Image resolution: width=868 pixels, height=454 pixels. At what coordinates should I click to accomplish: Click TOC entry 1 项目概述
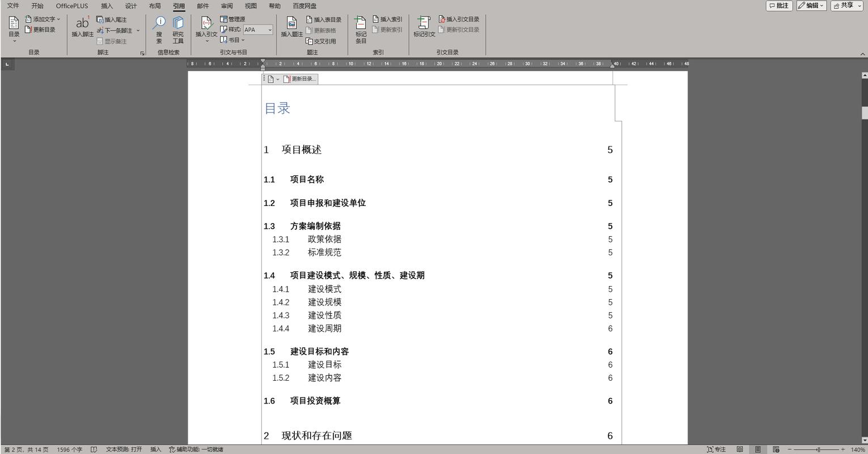438,150
